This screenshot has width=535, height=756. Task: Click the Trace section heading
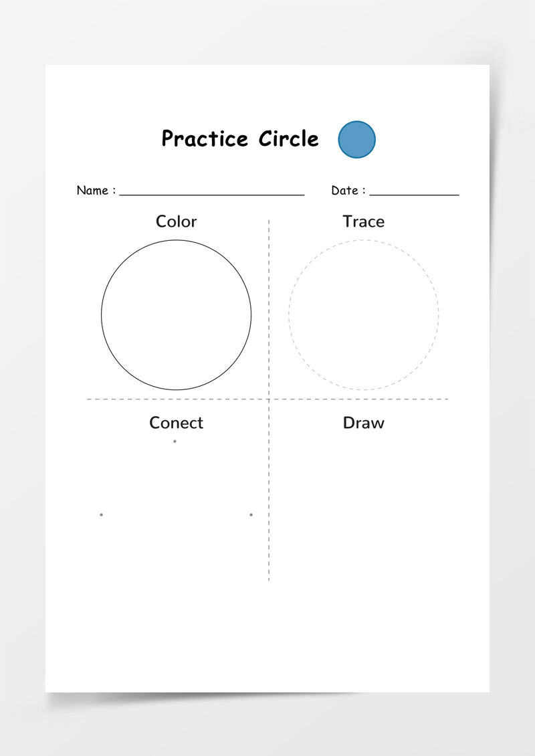point(363,222)
